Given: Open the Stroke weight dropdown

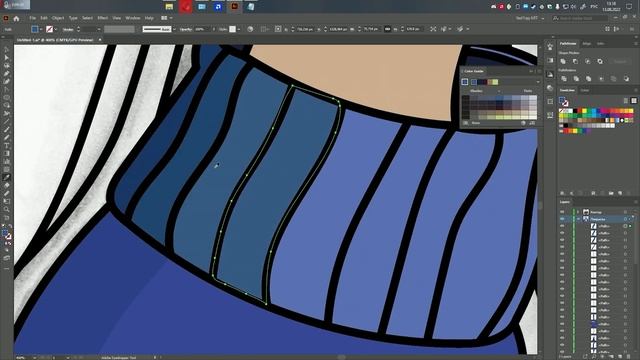Looking at the screenshot, I should [98, 29].
